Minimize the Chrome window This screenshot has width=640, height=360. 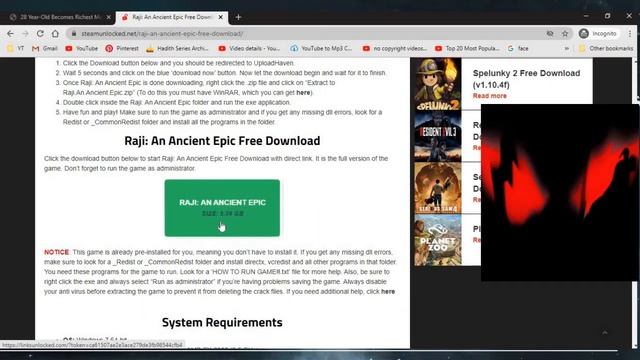click(x=586, y=16)
